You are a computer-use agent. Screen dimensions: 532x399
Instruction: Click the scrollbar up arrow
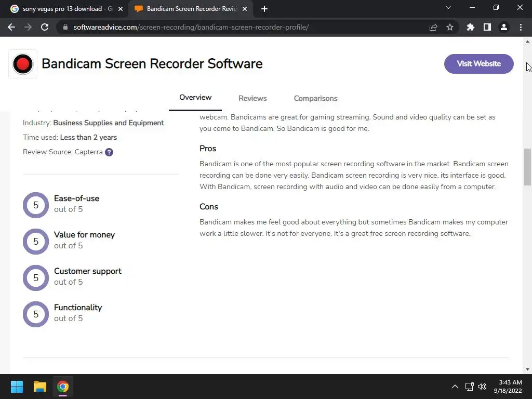(x=527, y=42)
